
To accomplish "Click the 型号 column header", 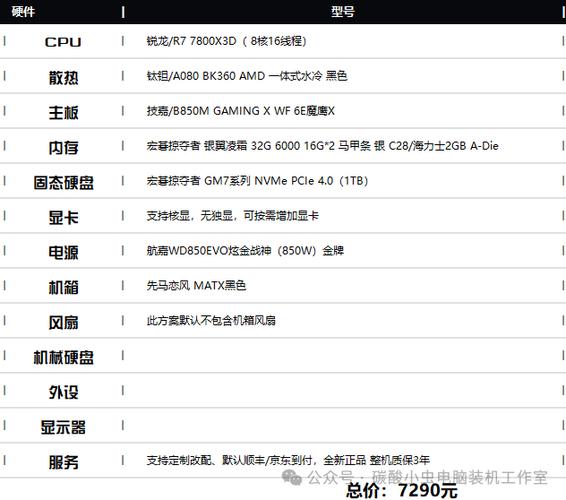I will pyautogui.click(x=343, y=12).
